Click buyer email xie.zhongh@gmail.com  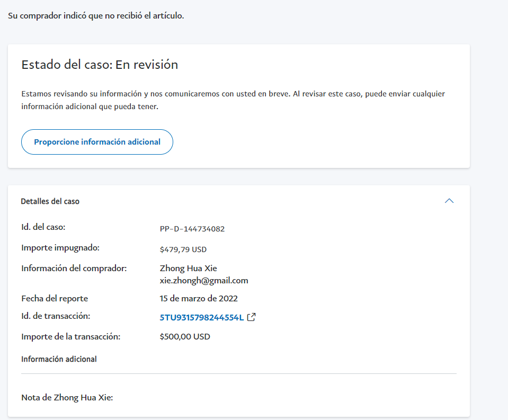tap(204, 280)
